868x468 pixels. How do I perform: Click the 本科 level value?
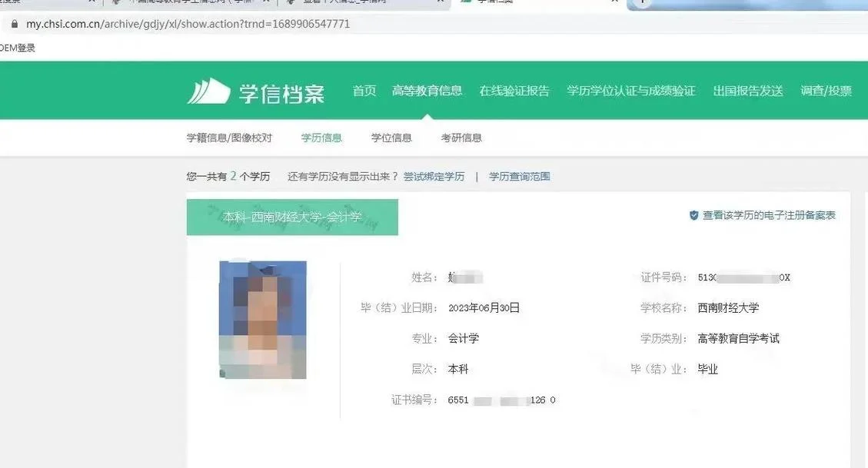457,369
